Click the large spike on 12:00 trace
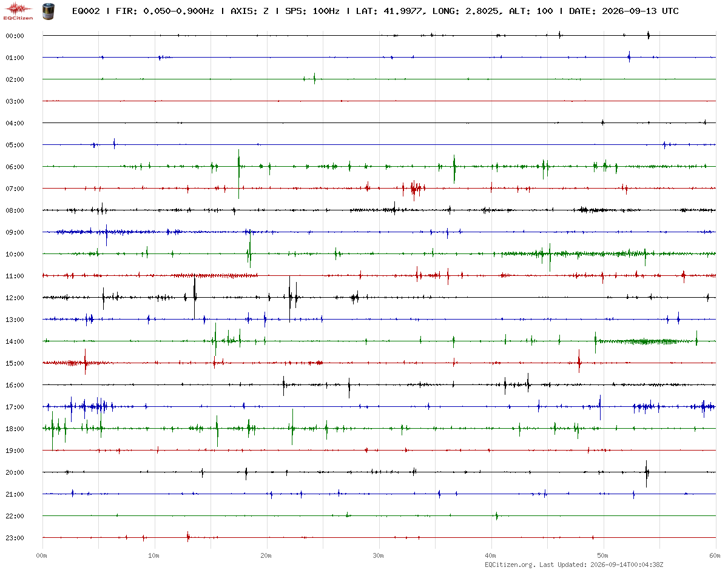 194,297
